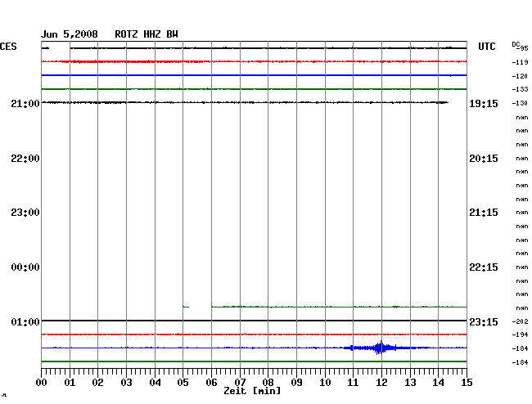
Task: Click the end of the 21:00 black trace
Action: [x=447, y=102]
